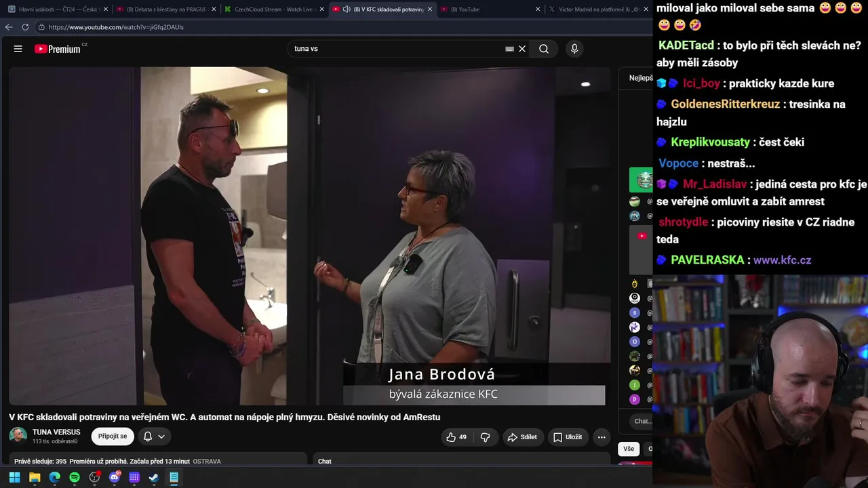The height and width of the screenshot is (488, 868).
Task: Click the Chat heading below the video
Action: point(325,462)
